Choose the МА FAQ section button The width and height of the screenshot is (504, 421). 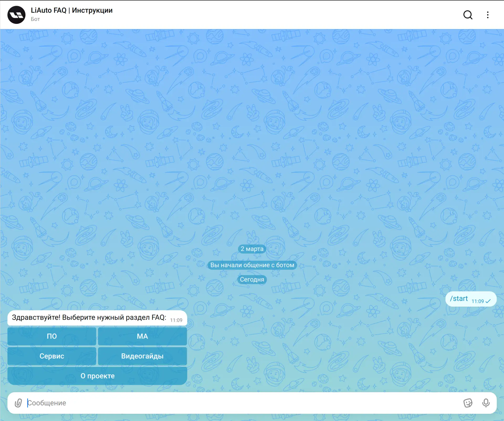(142, 336)
